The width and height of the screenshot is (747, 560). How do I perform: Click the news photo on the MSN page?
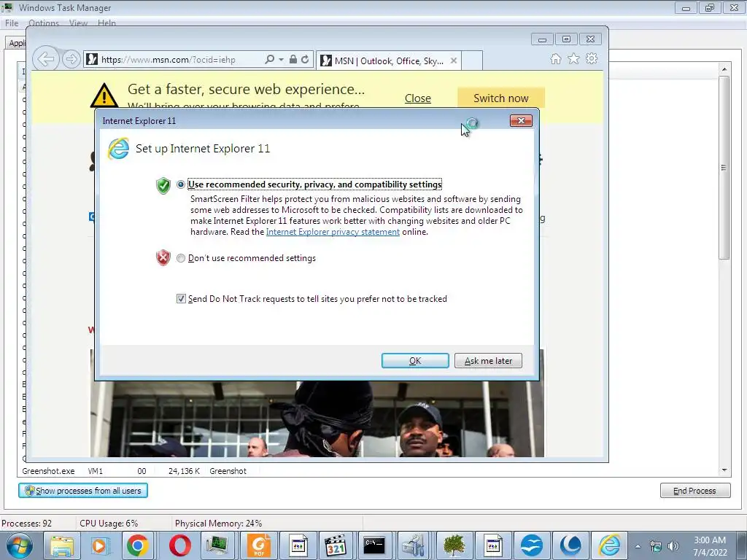317,419
